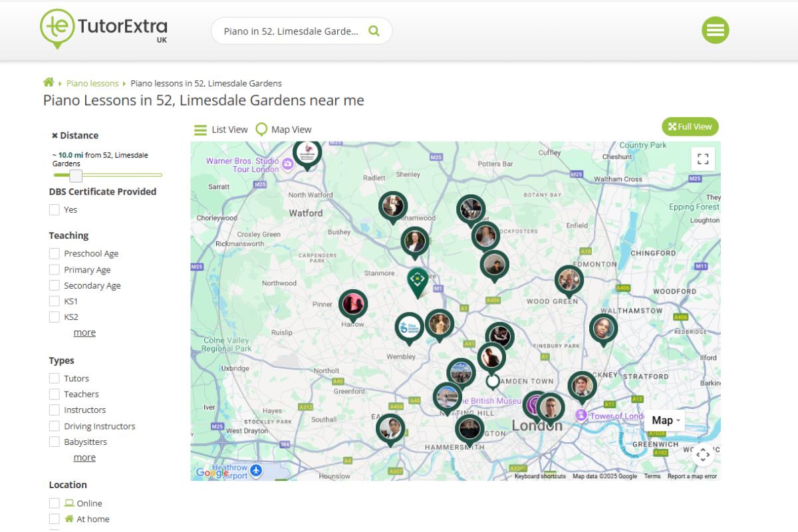Click the green hamburger menu icon

[x=716, y=30]
